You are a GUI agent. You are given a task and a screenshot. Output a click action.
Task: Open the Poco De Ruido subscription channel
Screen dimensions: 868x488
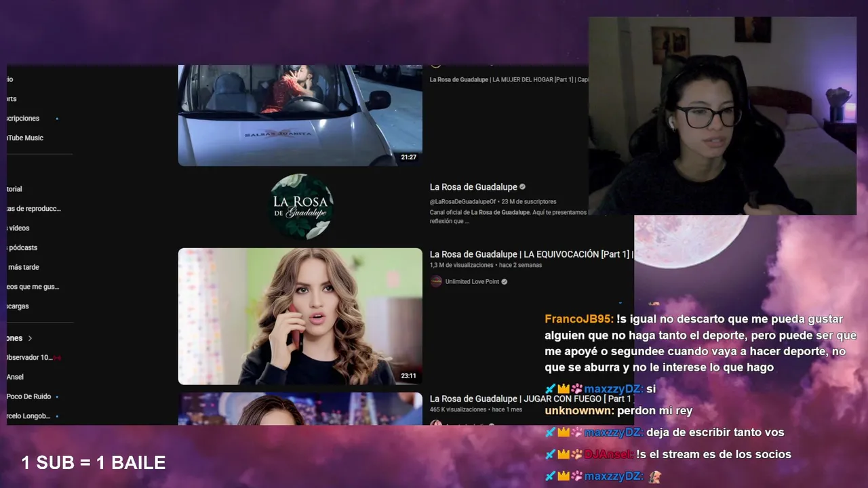coord(29,396)
